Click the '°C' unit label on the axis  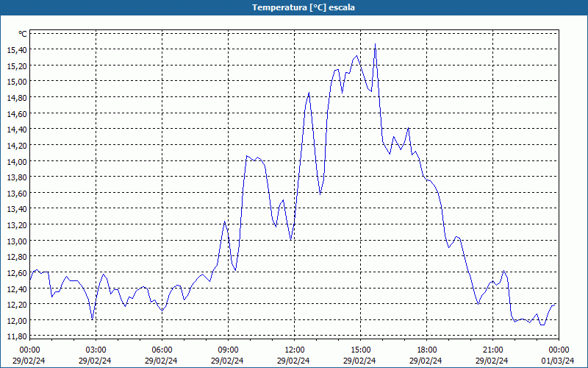click(23, 34)
